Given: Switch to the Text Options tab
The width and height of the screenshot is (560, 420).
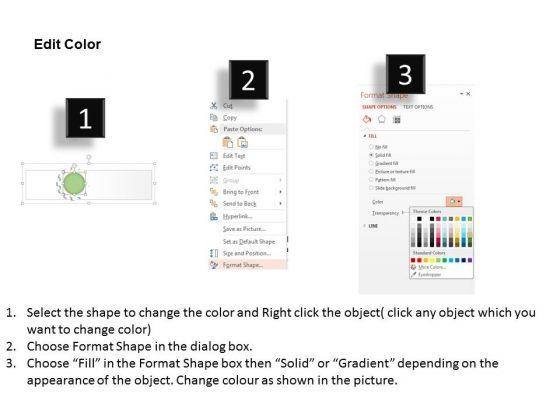Looking at the screenshot, I should tap(418, 107).
